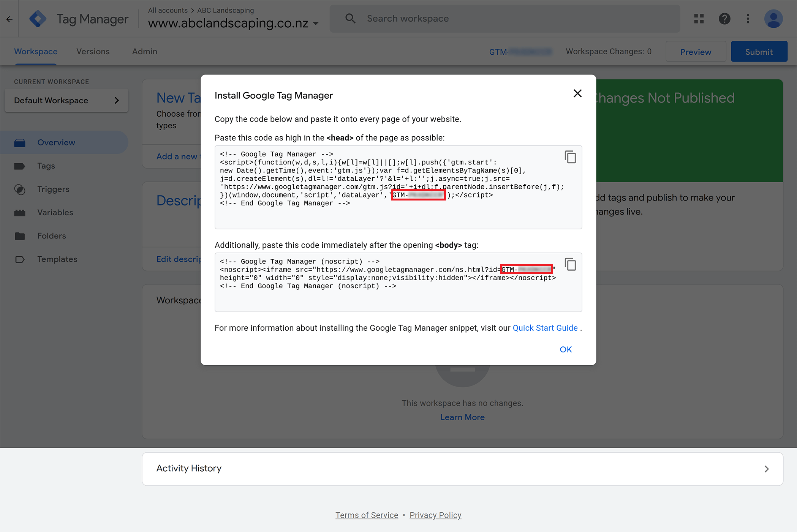Copy the head code snippet
The height and width of the screenshot is (532, 797).
pyautogui.click(x=570, y=157)
